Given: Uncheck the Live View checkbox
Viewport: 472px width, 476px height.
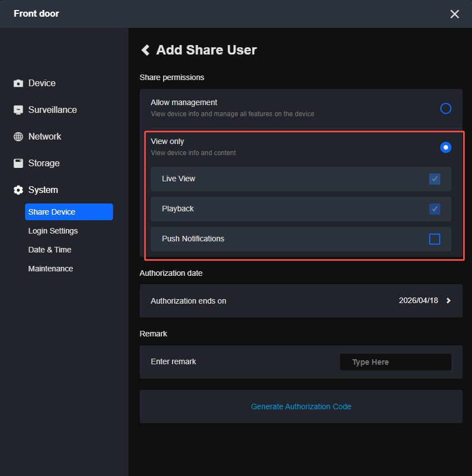Looking at the screenshot, I should 435,179.
